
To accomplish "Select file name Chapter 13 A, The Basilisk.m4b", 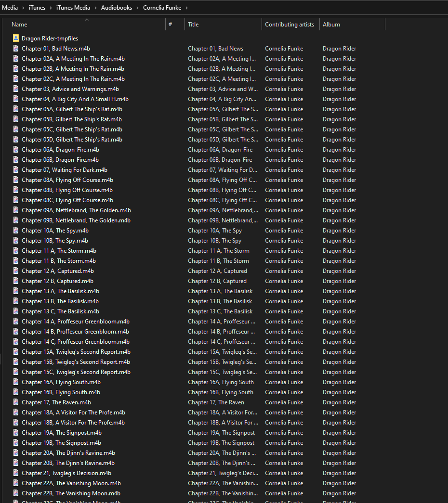I will tap(60, 291).
